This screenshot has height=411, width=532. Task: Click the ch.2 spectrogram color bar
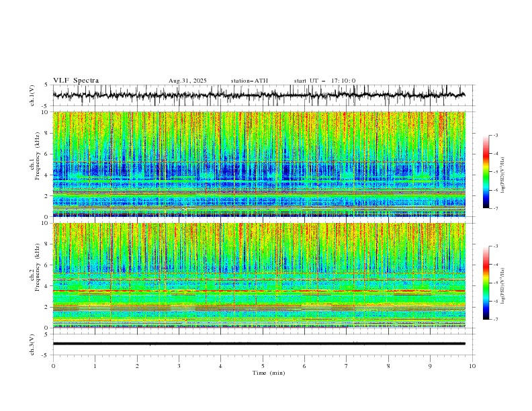(486, 283)
